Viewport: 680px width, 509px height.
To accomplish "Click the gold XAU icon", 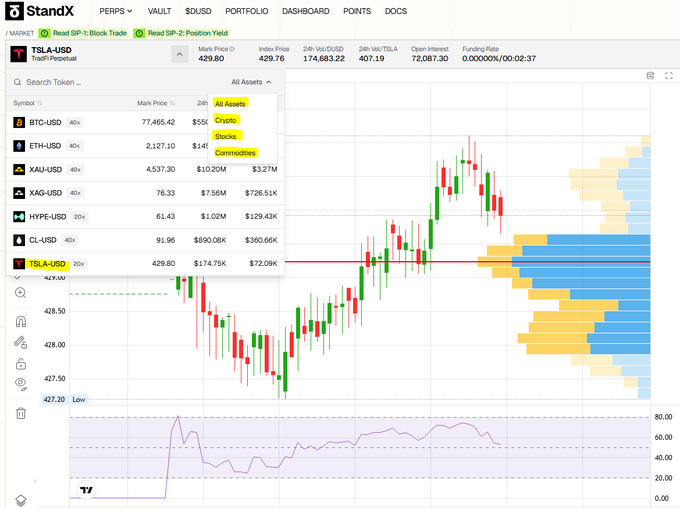I will click(x=19, y=170).
